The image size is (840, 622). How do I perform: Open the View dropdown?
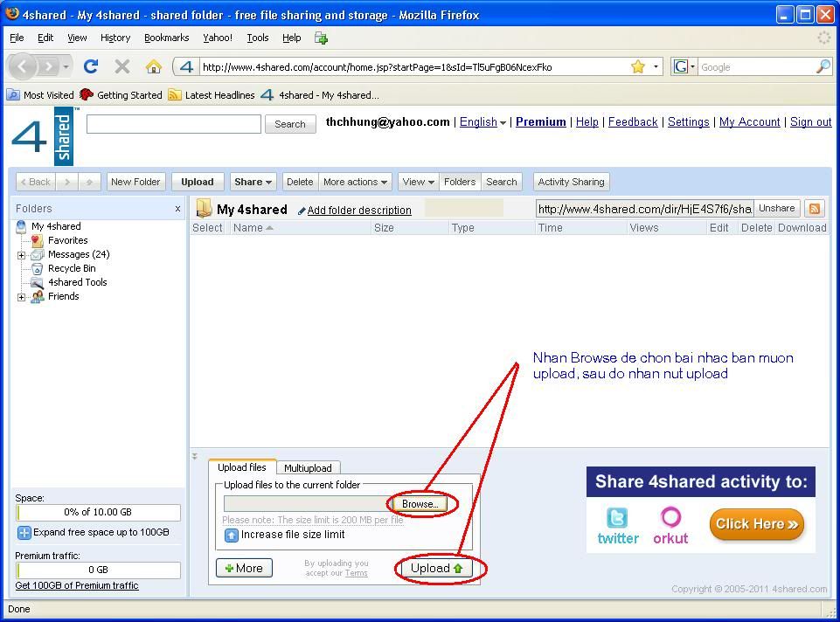coord(419,182)
